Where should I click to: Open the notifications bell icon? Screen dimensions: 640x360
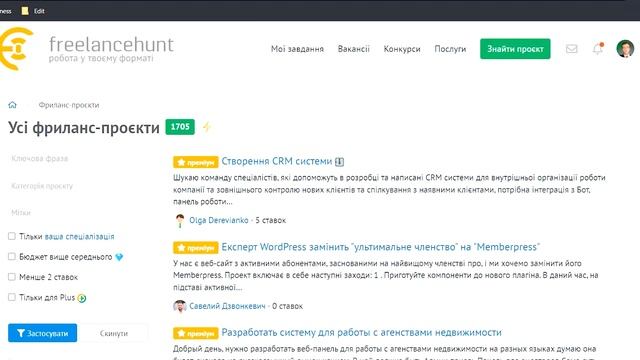[598, 49]
